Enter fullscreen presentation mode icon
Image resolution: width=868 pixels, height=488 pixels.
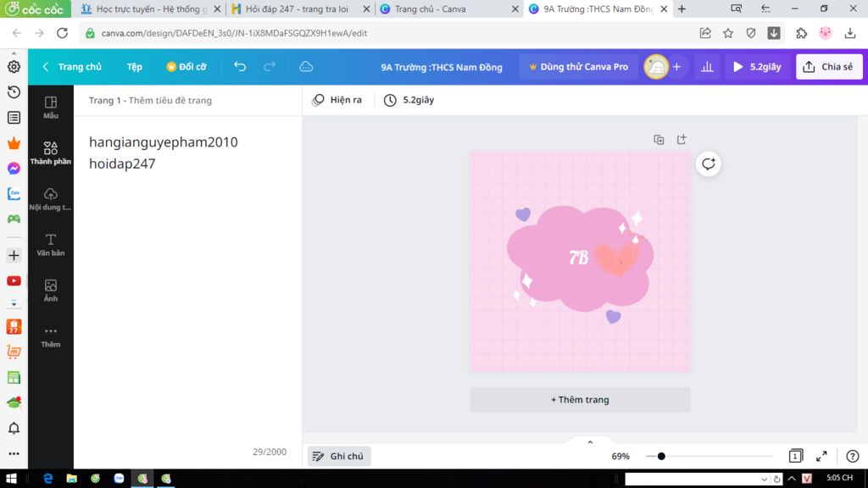821,456
